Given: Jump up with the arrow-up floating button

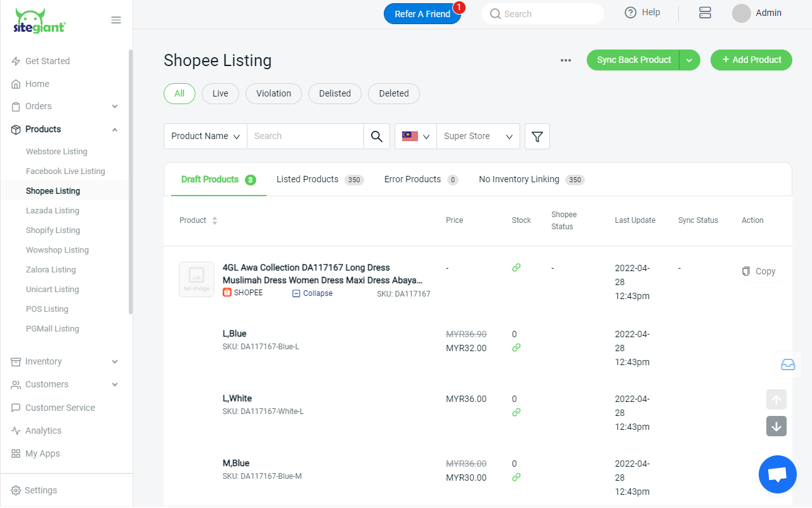Looking at the screenshot, I should 776,399.
